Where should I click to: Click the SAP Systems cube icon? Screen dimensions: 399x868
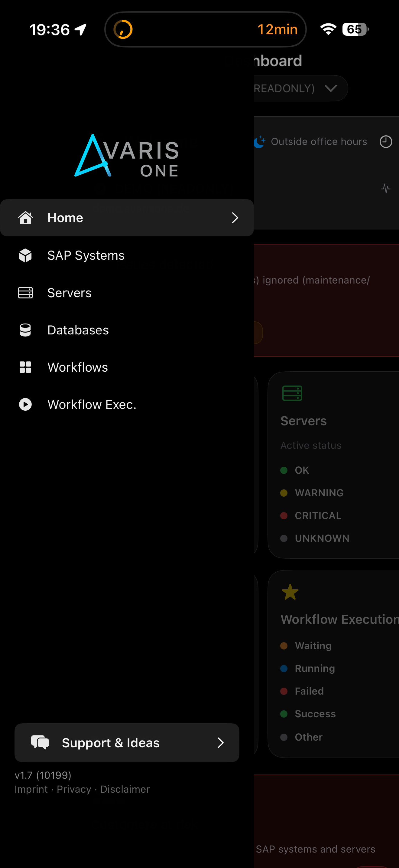pos(25,255)
